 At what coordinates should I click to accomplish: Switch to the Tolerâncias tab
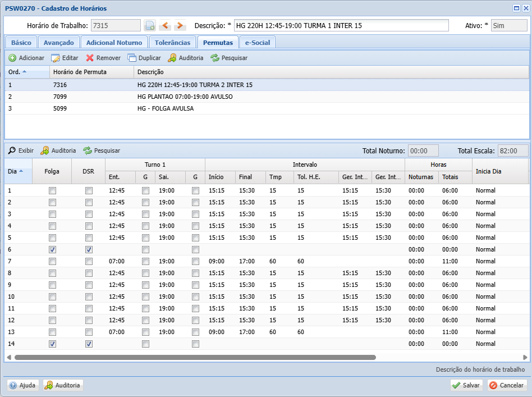pos(172,43)
